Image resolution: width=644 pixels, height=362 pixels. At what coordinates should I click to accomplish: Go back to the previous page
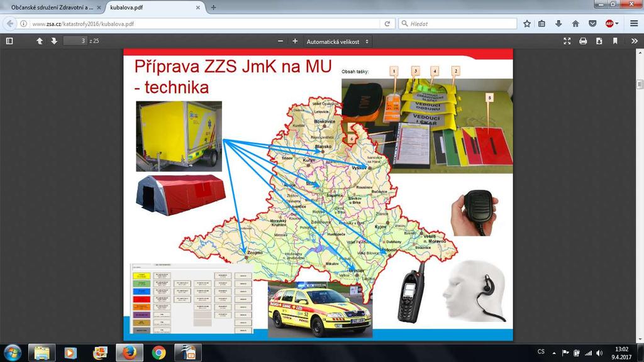point(10,24)
